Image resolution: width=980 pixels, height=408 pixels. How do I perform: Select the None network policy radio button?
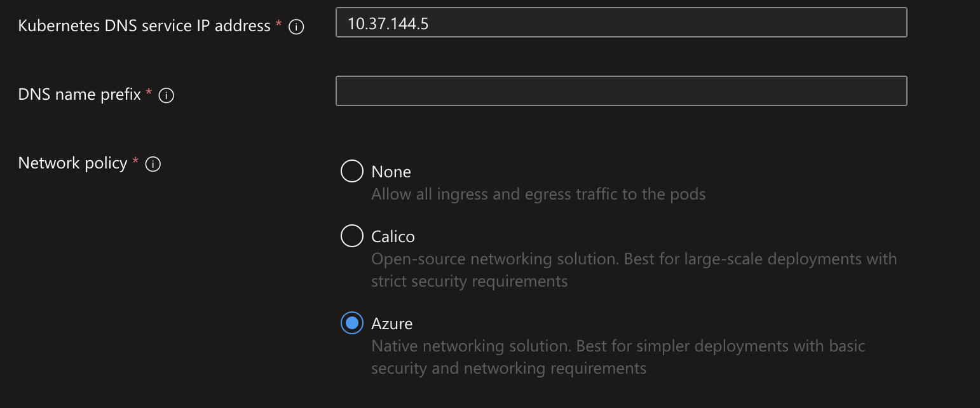point(352,171)
